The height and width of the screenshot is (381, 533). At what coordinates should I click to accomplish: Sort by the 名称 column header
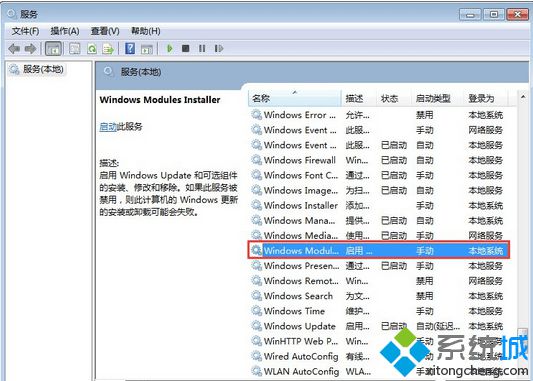(x=295, y=99)
